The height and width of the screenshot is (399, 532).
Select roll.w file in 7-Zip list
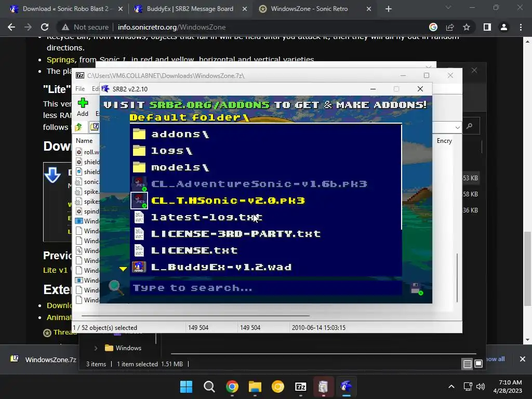pos(87,152)
